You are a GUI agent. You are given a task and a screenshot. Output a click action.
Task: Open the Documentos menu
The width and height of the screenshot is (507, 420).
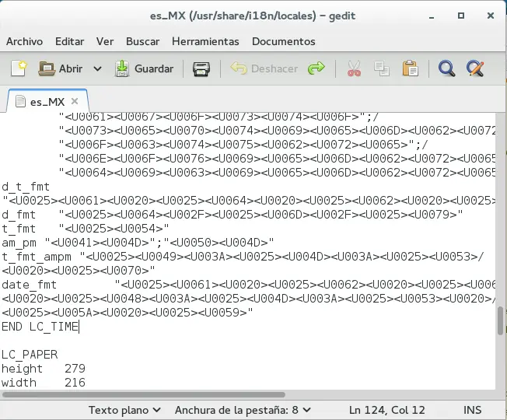[x=284, y=41]
